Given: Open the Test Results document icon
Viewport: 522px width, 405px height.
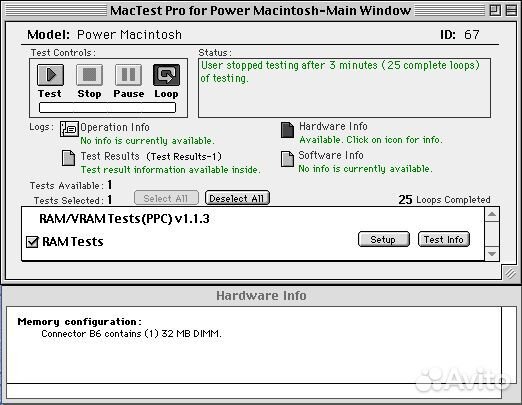Looking at the screenshot, I should 68,158.
